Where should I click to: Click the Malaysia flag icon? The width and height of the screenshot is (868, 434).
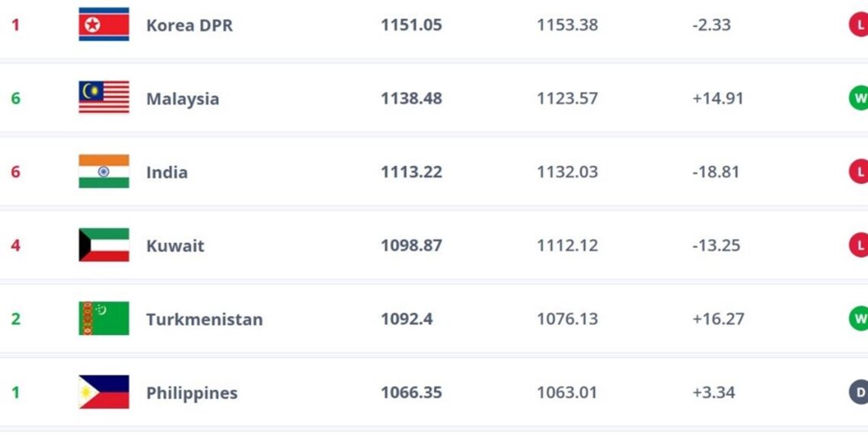pos(104,97)
